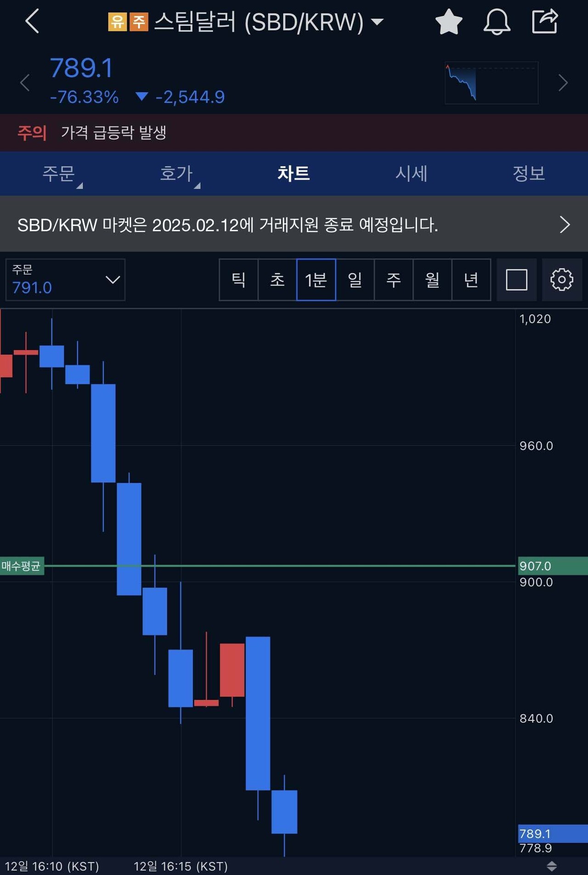Switch to the 호가 orderbook tab
Viewport: 588px width, 875px height.
pos(177,174)
